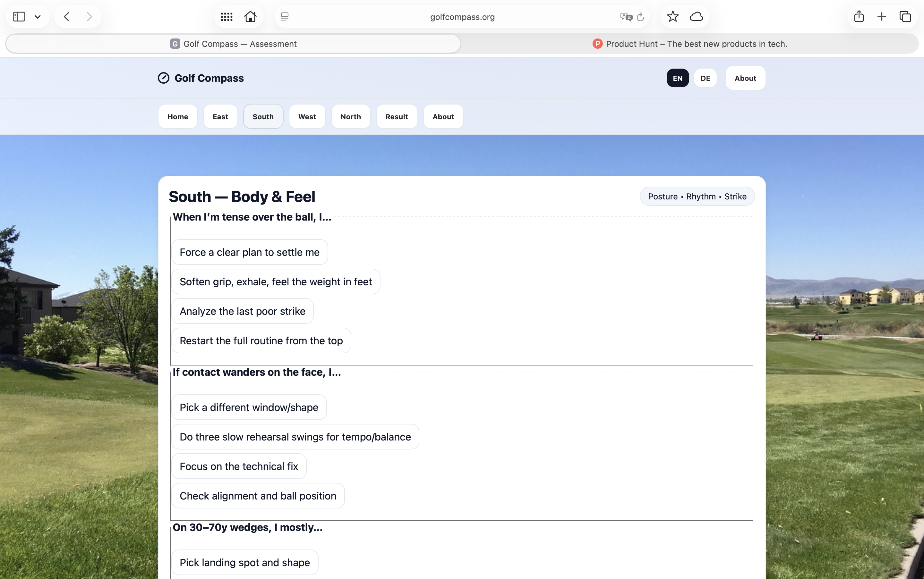Toggle the Safari sidebar

tap(19, 16)
